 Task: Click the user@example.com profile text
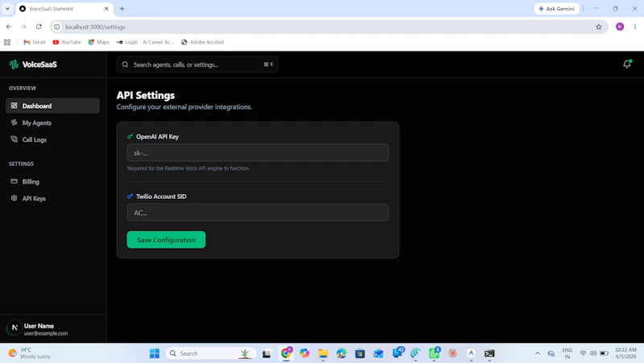46,333
